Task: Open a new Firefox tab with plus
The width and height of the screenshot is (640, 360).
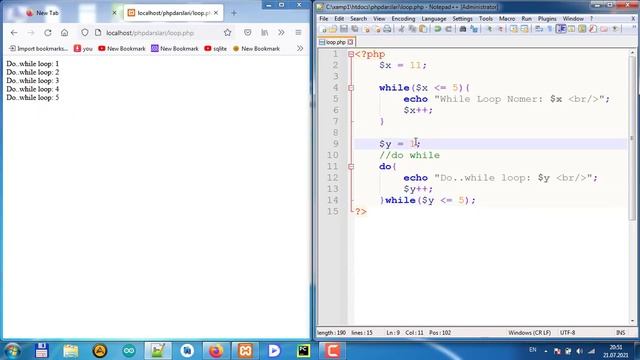Action: click(234, 13)
